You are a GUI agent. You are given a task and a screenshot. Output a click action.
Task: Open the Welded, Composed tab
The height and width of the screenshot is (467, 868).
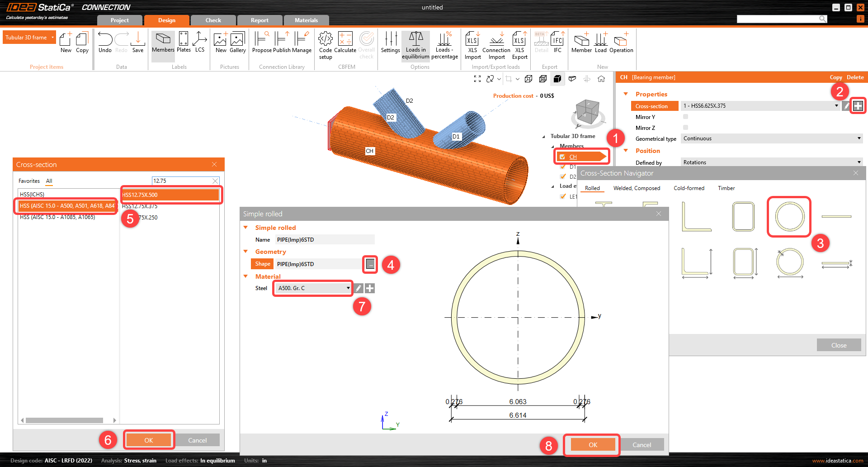636,188
